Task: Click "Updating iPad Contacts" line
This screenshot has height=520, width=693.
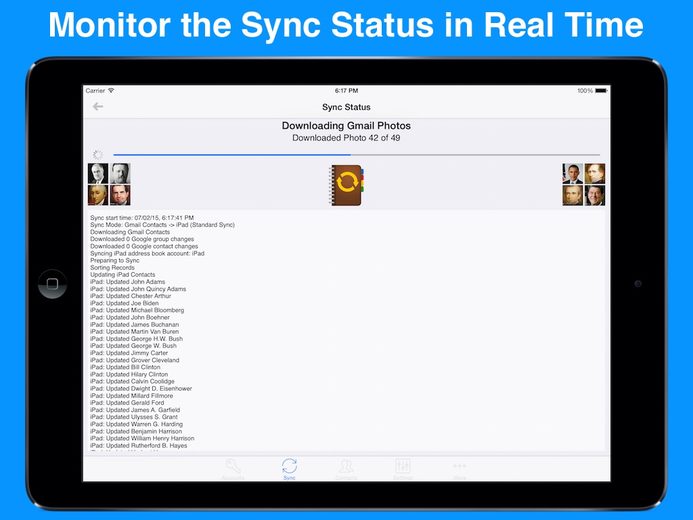Action: coord(122,275)
